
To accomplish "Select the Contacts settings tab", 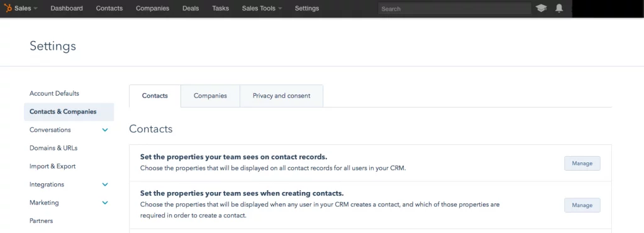I will coord(155,96).
